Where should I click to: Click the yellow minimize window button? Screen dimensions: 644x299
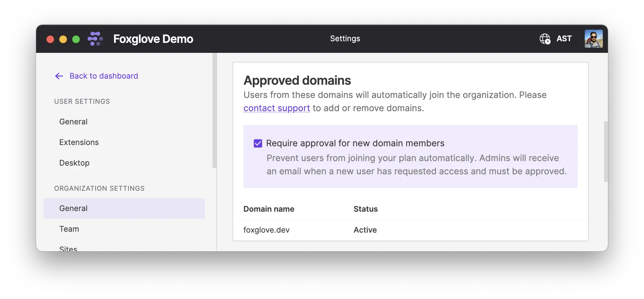click(x=63, y=39)
